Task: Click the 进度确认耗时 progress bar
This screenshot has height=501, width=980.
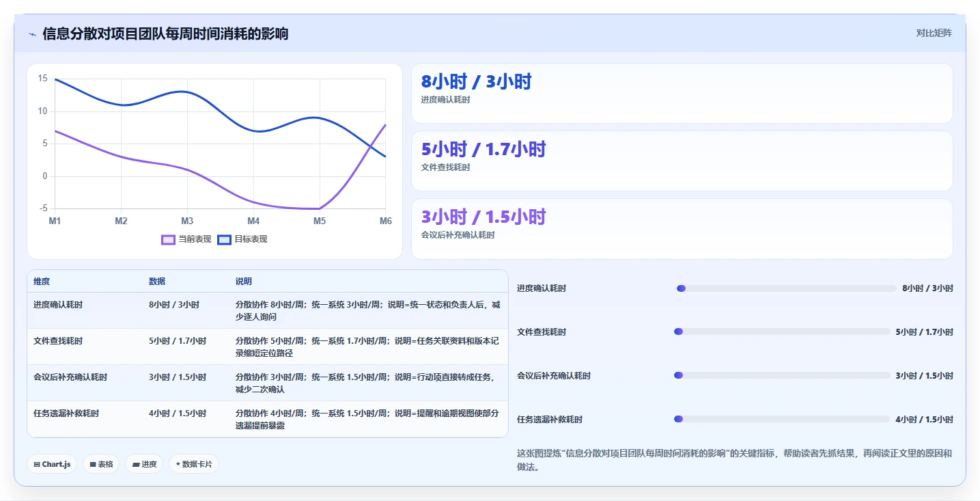Action: pos(785,288)
